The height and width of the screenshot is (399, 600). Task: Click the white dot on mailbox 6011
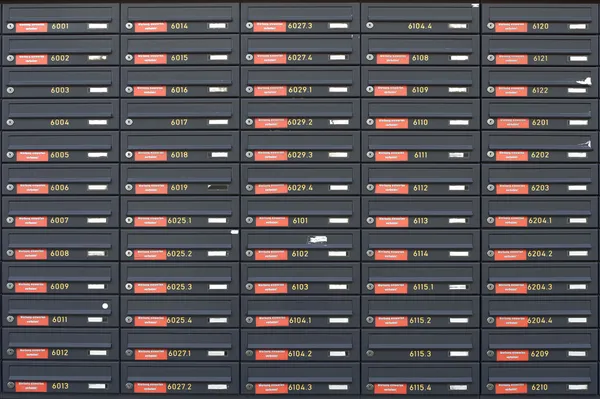tap(105, 306)
